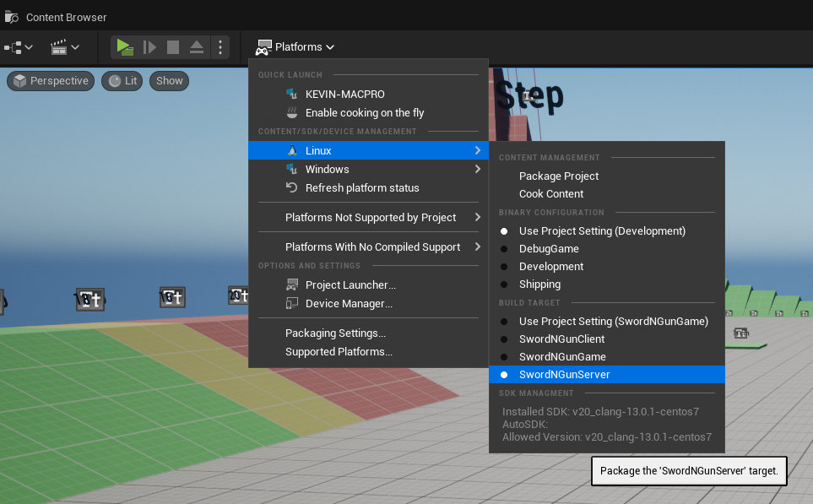Select Use Project Setting (Development) configuration
The image size is (813, 504).
click(607, 231)
